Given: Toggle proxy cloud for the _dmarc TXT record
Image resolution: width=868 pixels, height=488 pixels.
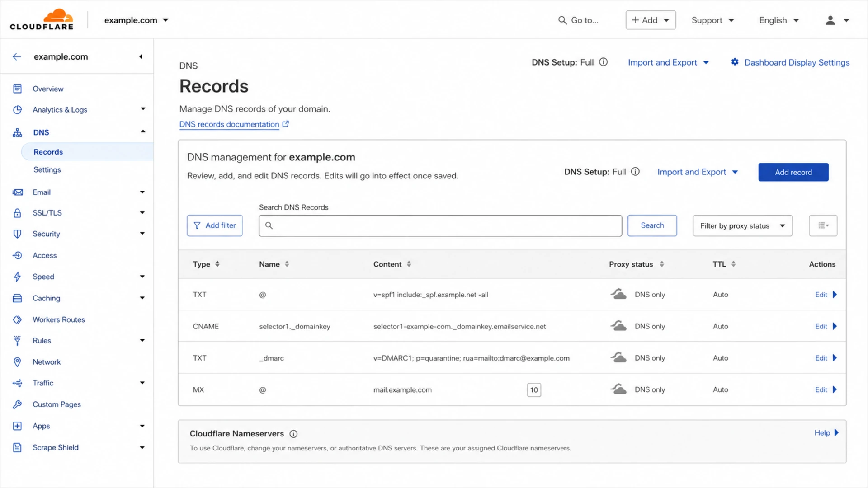Looking at the screenshot, I should coord(618,357).
